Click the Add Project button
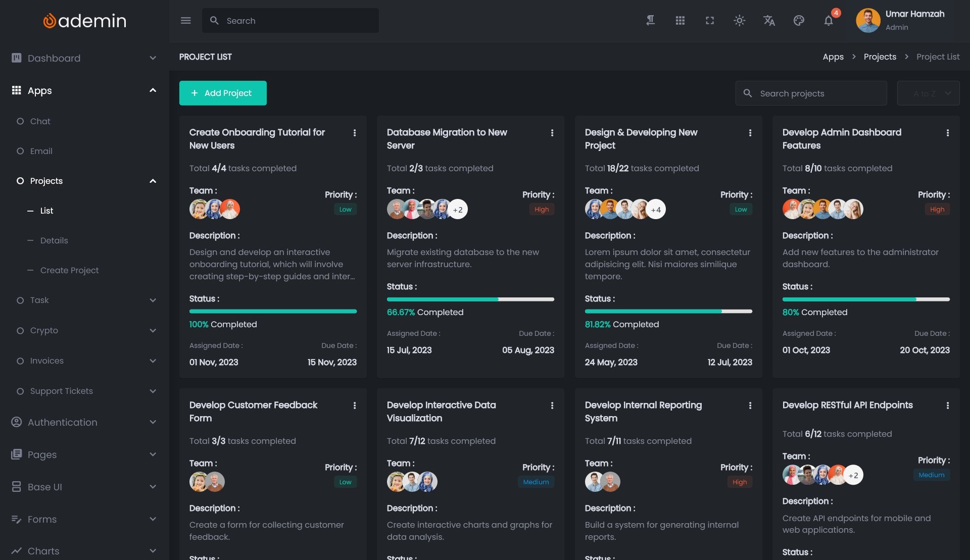Screen dimensions: 970x560 pyautogui.click(x=223, y=93)
